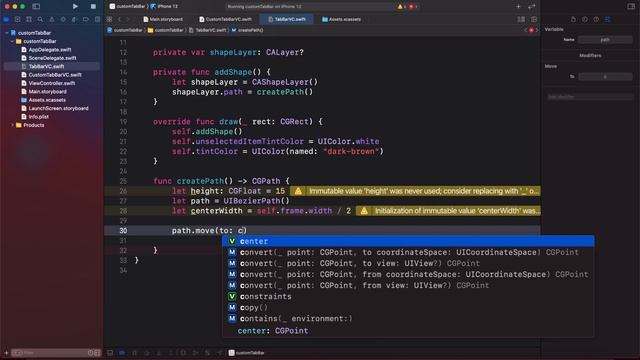Click the related items grid icon
Screen dimensions: 640x360
click(x=109, y=19)
